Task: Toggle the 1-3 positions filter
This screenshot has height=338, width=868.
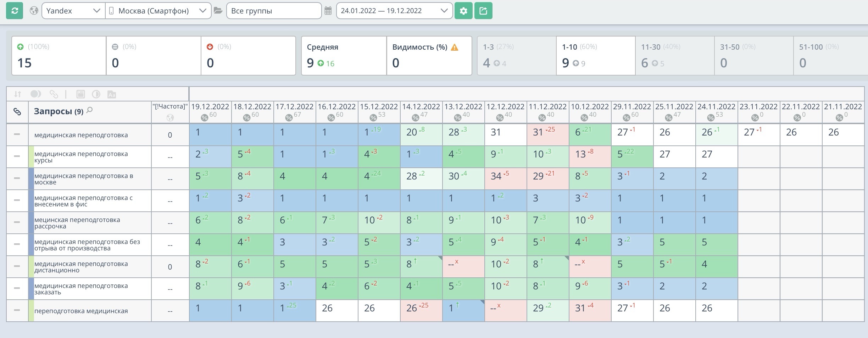Action: point(516,56)
